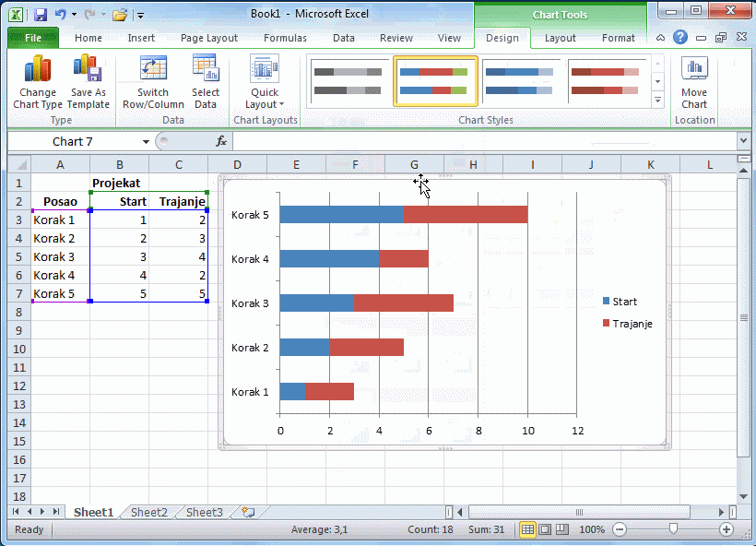This screenshot has height=546, width=756.
Task: Open Excel Help question mark icon
Action: point(680,38)
